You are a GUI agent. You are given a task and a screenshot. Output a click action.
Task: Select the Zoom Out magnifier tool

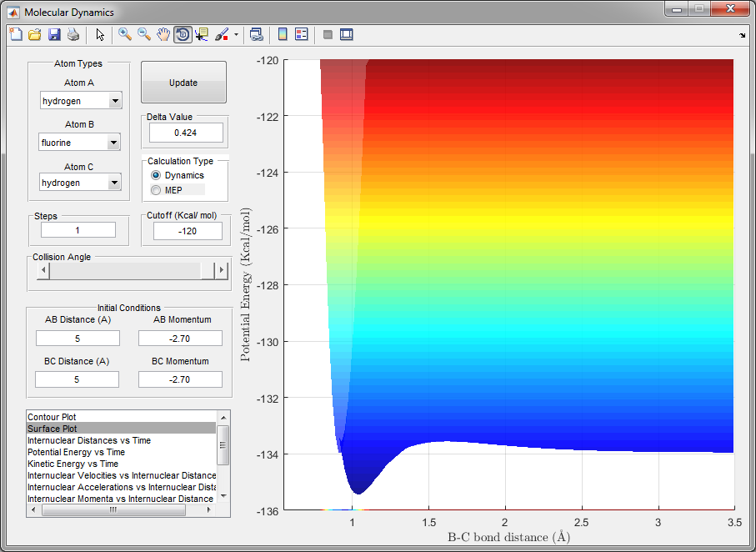coord(144,34)
